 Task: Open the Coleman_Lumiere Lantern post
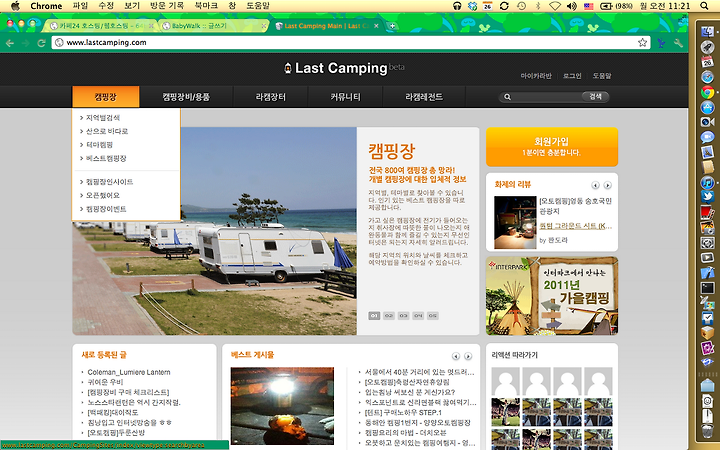pyautogui.click(x=129, y=372)
